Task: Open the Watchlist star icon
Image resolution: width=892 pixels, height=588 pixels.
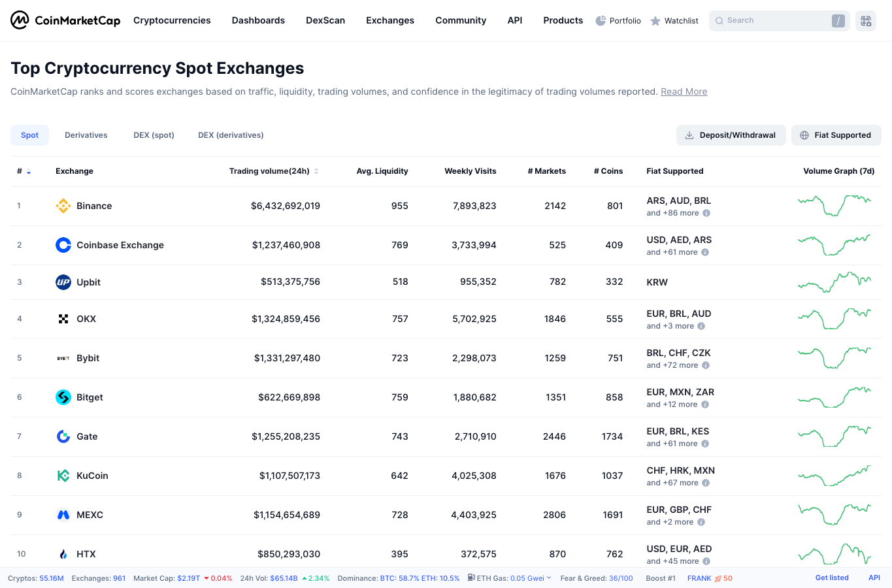Action: [655, 21]
